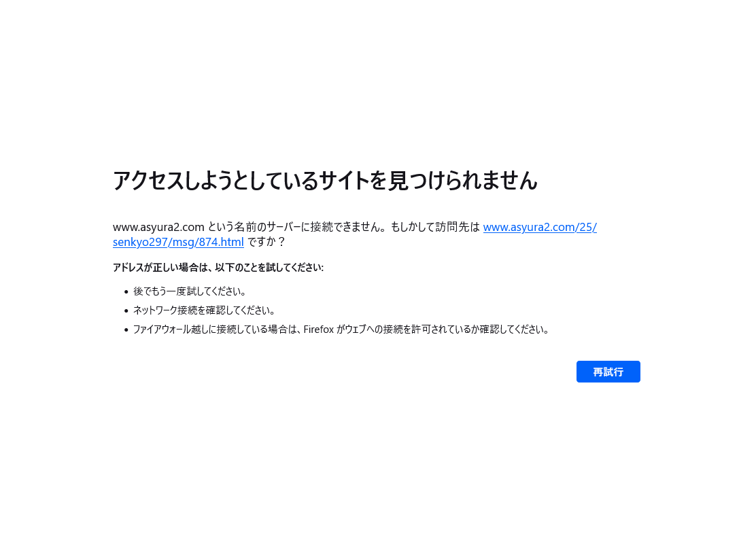Click the word Firefox in the last bullet
The width and height of the screenshot is (756, 534).
coord(319,330)
